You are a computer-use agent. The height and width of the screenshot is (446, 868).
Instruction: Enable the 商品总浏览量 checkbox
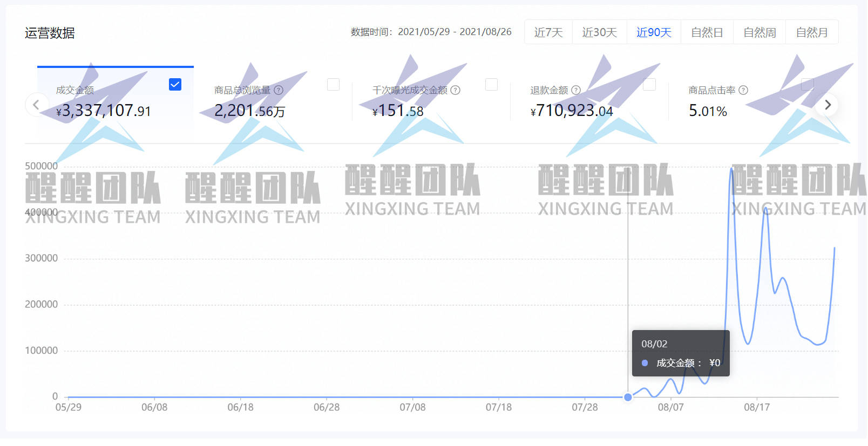click(x=333, y=84)
